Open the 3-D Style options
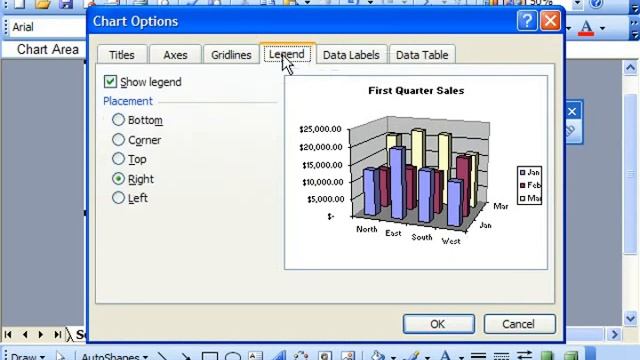This screenshot has height=360, width=640. pos(571,356)
